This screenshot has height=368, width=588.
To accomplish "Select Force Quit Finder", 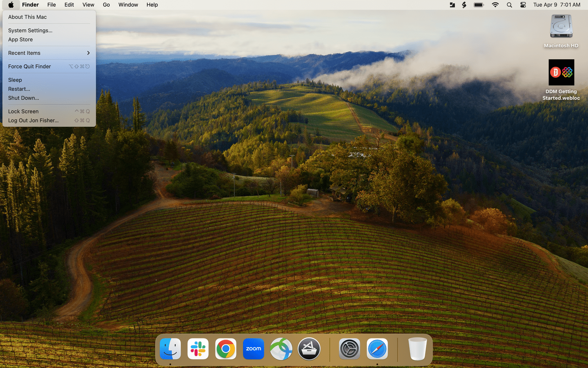I will [29, 66].
